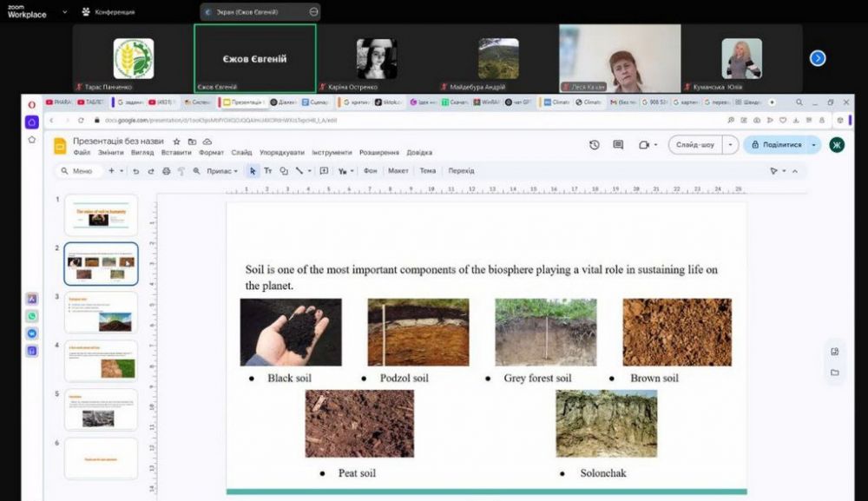This screenshot has height=501, width=868.
Task: Open the zoom level dropdown "Припас"
Action: (221, 171)
